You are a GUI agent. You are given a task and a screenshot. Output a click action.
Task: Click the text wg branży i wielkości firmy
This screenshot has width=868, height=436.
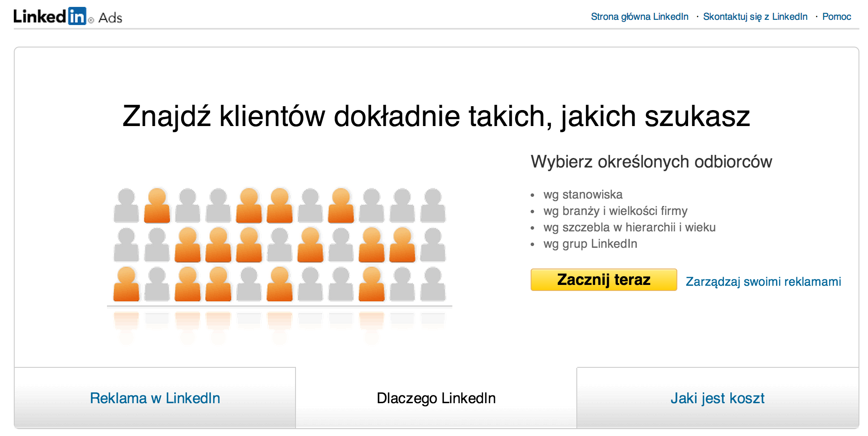[x=615, y=211]
